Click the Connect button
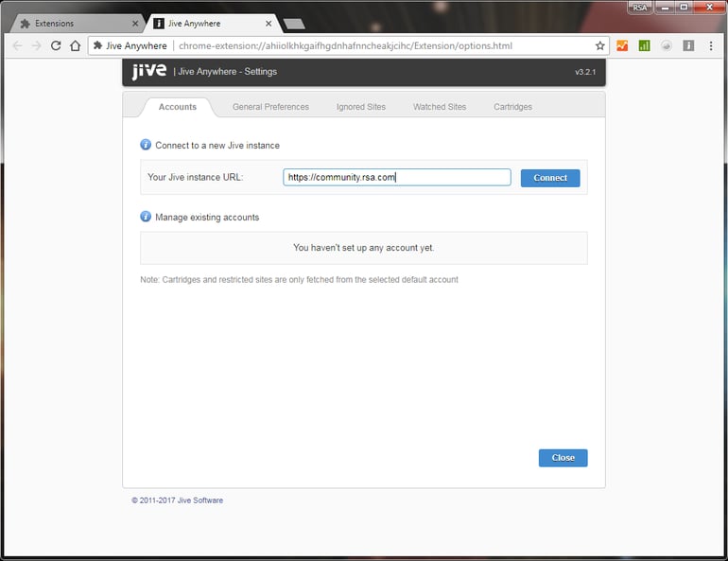Viewport: 728px width, 561px height. tap(550, 178)
